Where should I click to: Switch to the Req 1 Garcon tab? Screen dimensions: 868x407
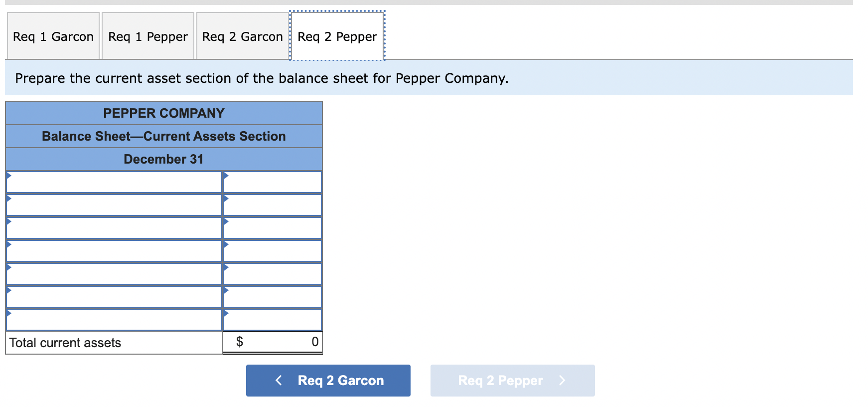(53, 36)
